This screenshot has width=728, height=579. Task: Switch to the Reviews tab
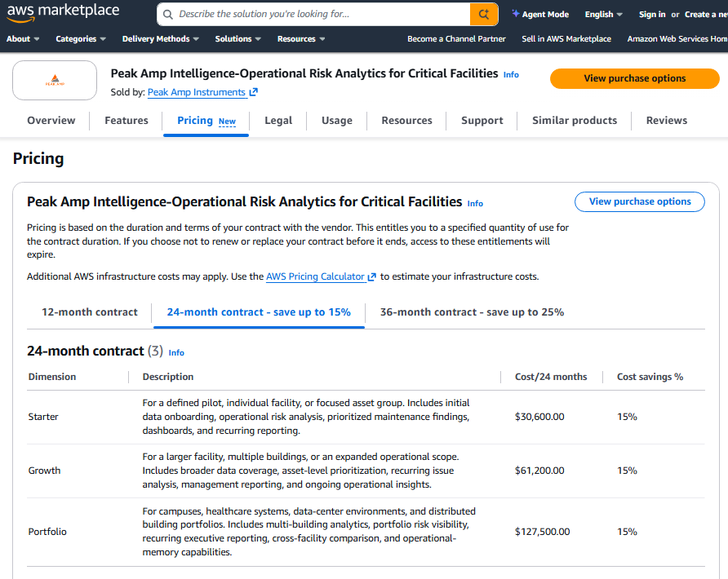[x=666, y=121]
